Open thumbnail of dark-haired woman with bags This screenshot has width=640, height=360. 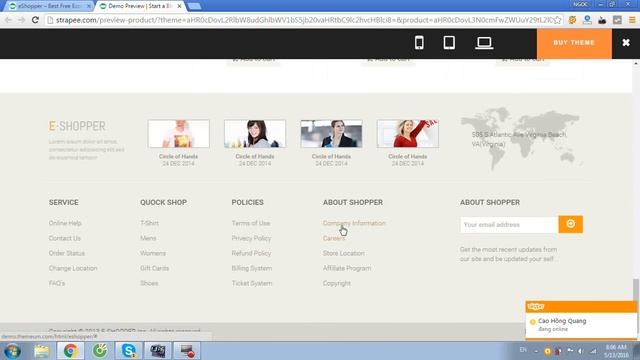pos(255,133)
